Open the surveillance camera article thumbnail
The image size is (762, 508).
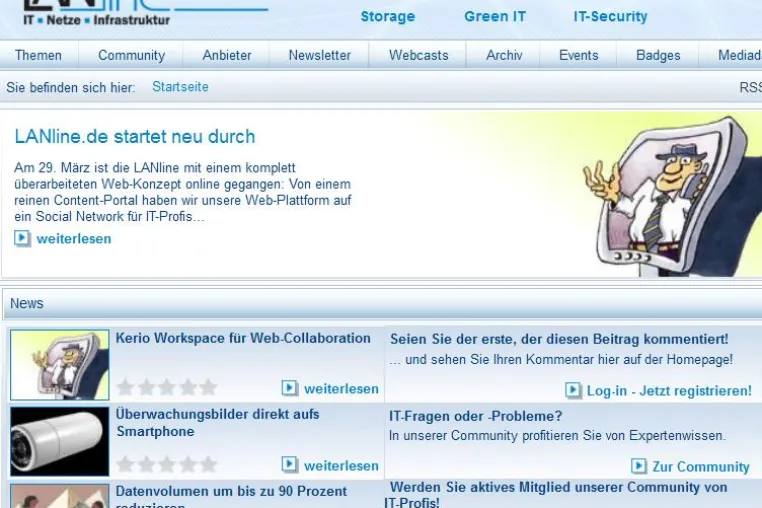coord(60,441)
